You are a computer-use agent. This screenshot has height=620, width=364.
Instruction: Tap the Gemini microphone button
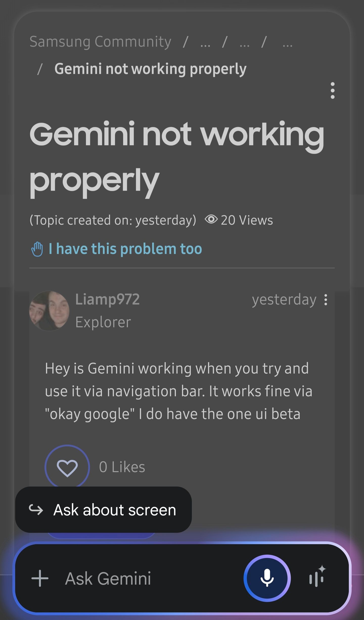coord(267,578)
